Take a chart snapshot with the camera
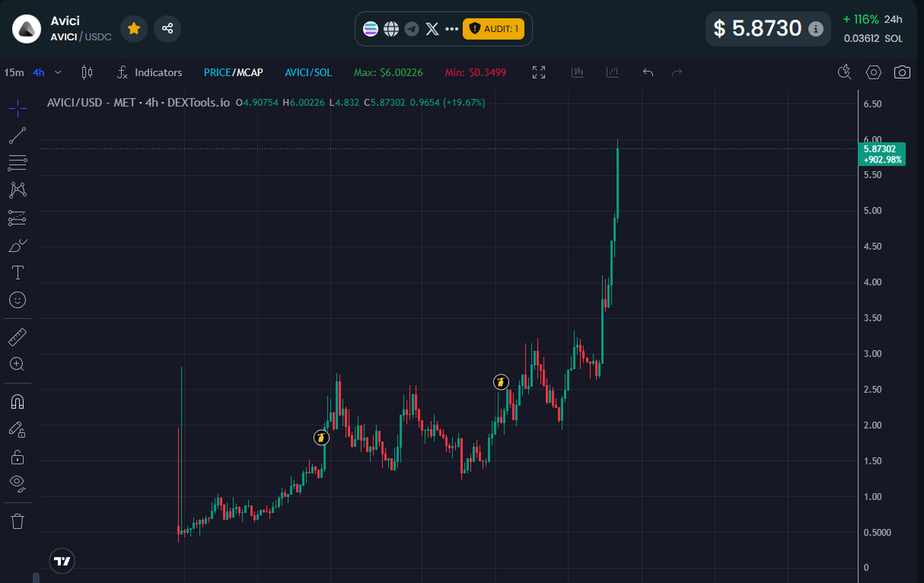Screen dimensions: 924x583 tap(902, 72)
